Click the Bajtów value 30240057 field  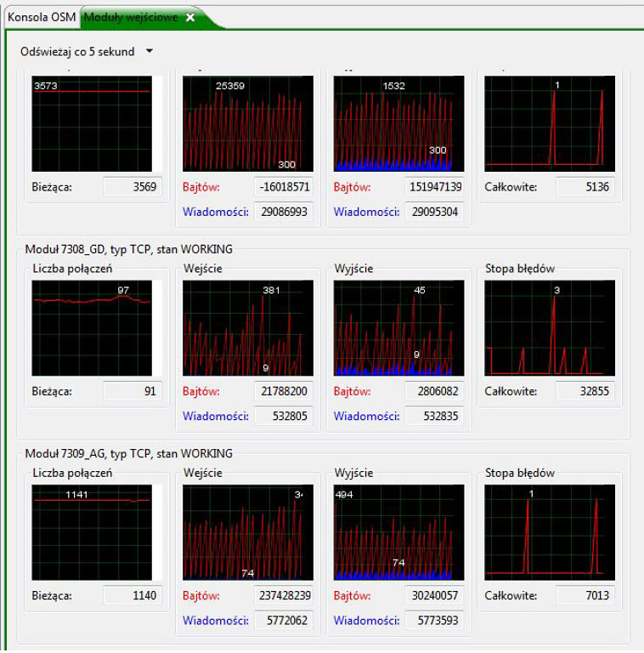point(434,595)
